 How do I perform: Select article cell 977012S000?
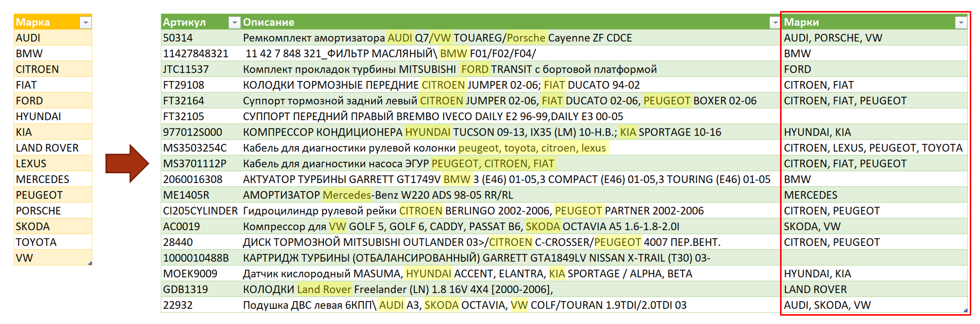pos(201,132)
